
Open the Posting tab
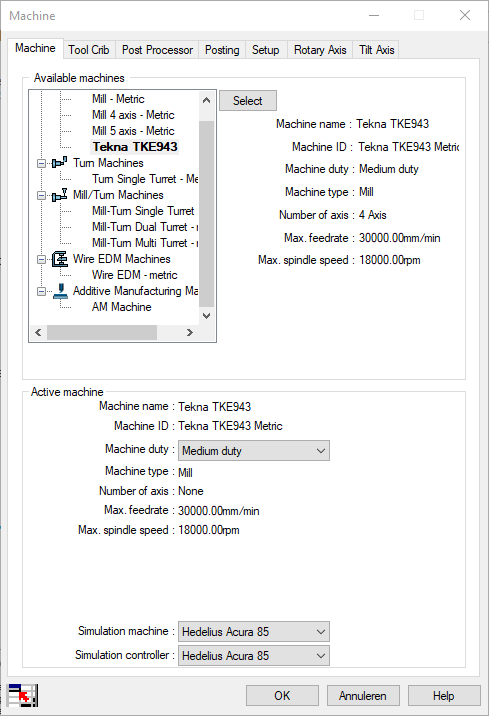(222, 50)
